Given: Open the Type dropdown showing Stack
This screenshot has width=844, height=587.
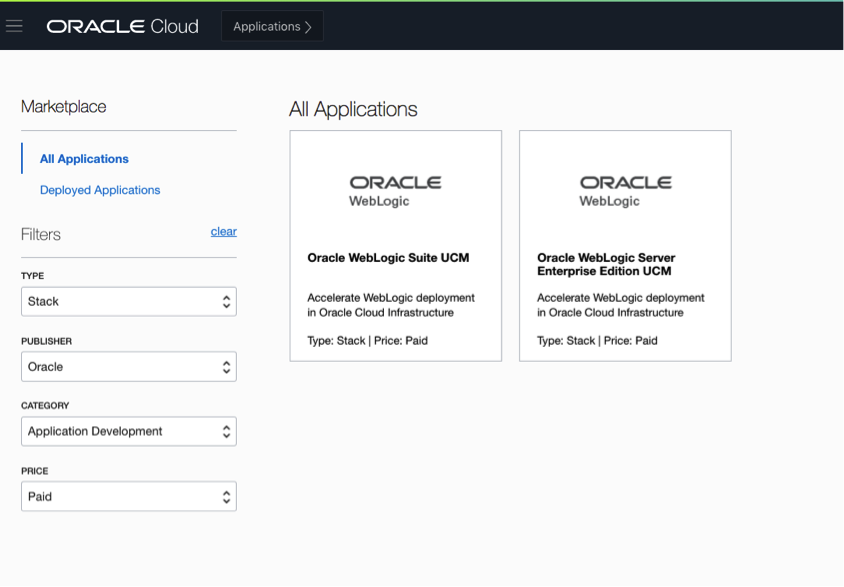Looking at the screenshot, I should coord(120,301).
